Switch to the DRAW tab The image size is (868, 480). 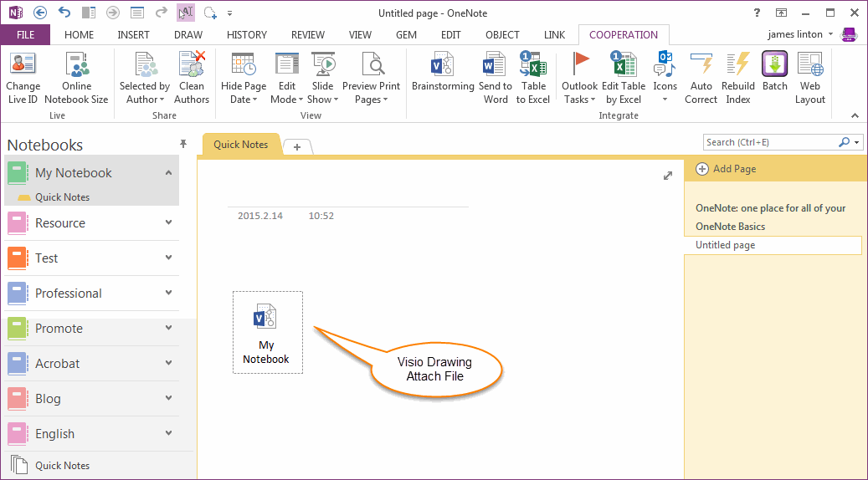pyautogui.click(x=188, y=35)
